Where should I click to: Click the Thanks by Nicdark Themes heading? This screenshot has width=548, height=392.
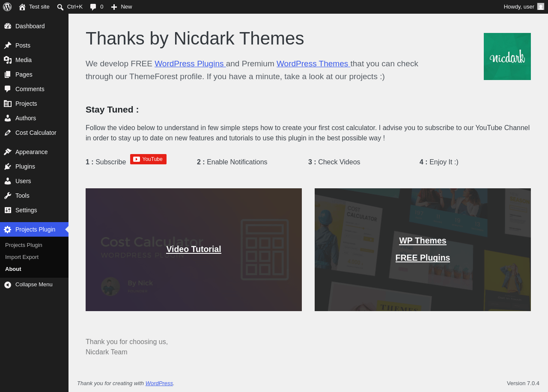pos(195,39)
